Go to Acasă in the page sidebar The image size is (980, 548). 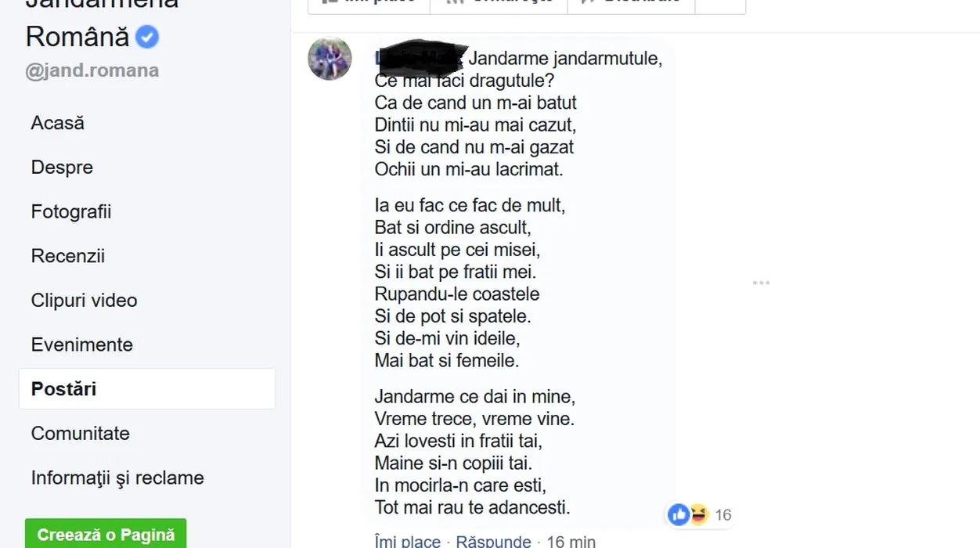[58, 123]
